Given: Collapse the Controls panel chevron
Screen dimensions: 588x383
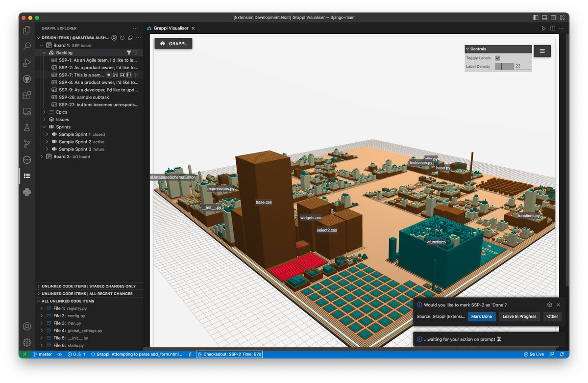Looking at the screenshot, I should coord(467,49).
